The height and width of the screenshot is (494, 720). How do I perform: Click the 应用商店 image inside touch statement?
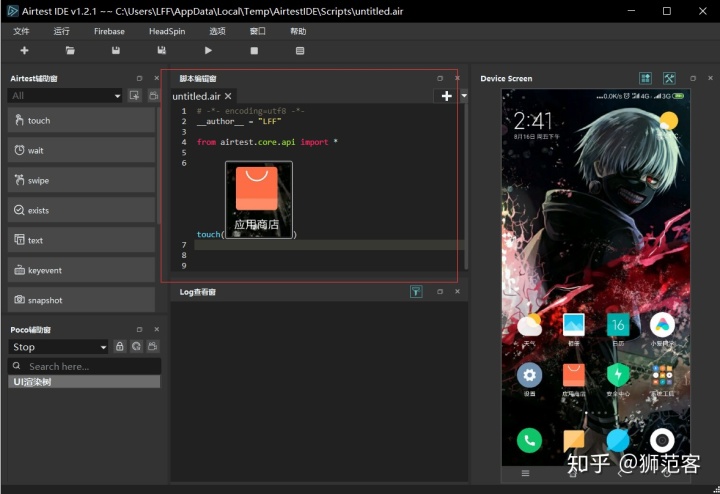click(259, 199)
